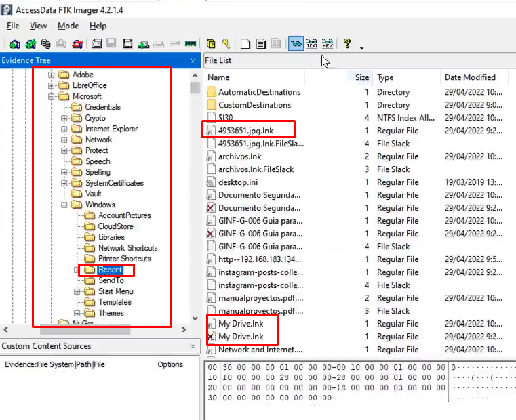The height and width of the screenshot is (420, 516).
Task: Click the Export File Hash List icon
Action: click(x=261, y=44)
